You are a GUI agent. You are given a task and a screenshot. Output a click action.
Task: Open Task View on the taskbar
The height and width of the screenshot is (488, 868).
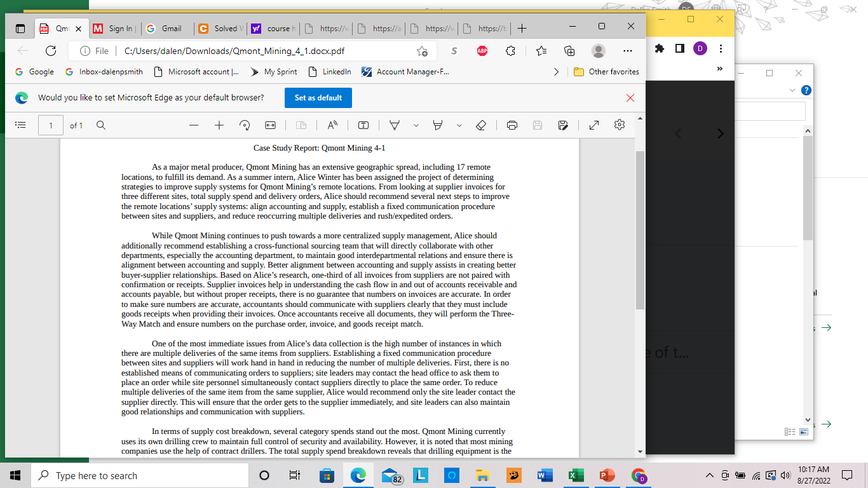coord(295,475)
